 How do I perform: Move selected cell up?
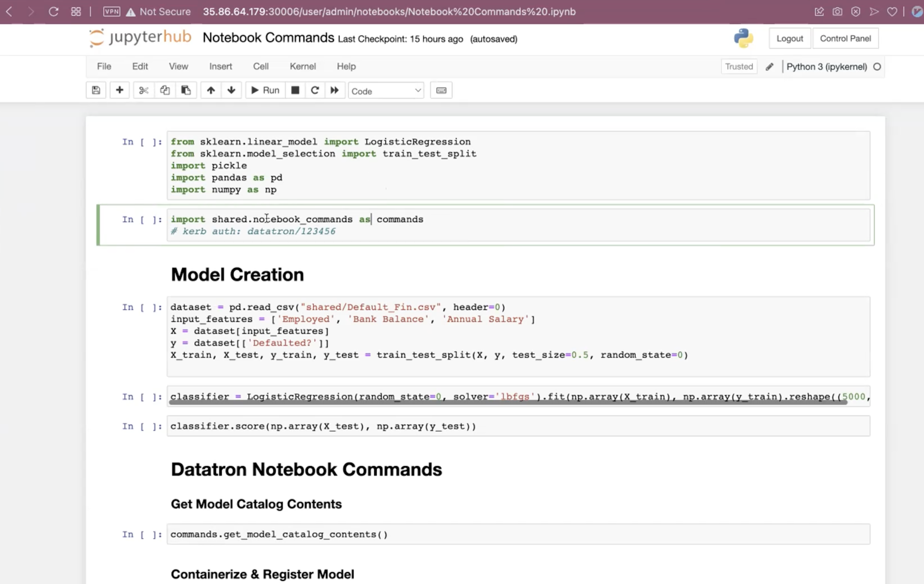pos(210,90)
